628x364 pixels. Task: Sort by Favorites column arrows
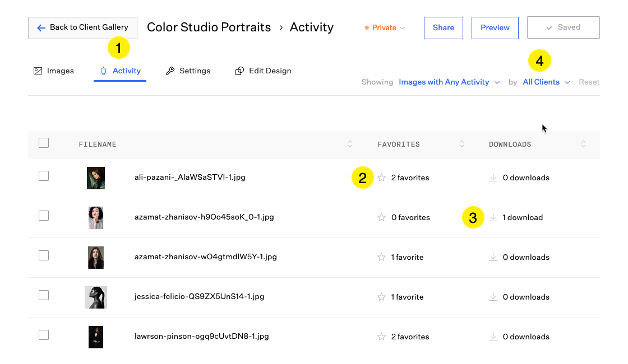point(461,144)
